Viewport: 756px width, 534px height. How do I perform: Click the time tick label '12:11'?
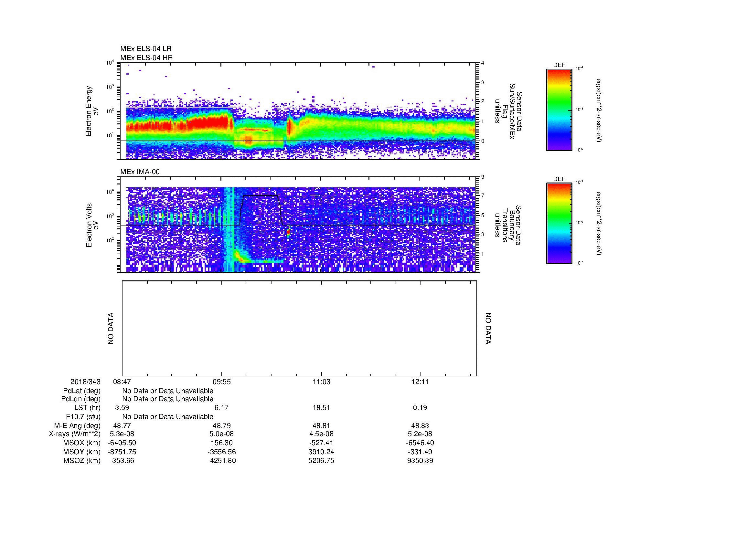tap(420, 382)
